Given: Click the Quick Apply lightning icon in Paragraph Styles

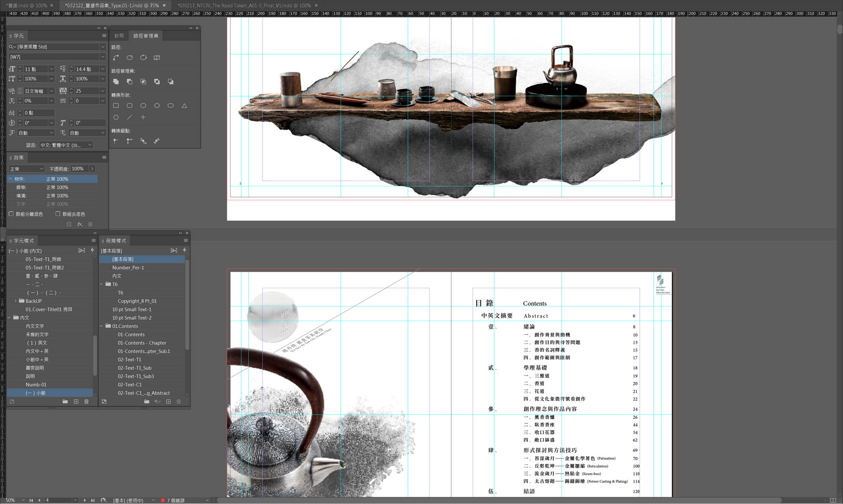Looking at the screenshot, I should tap(184, 250).
